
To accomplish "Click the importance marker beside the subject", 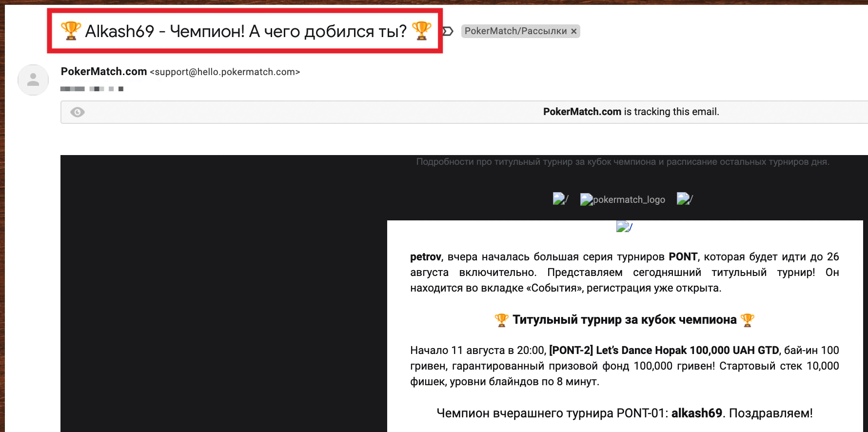I will [448, 31].
